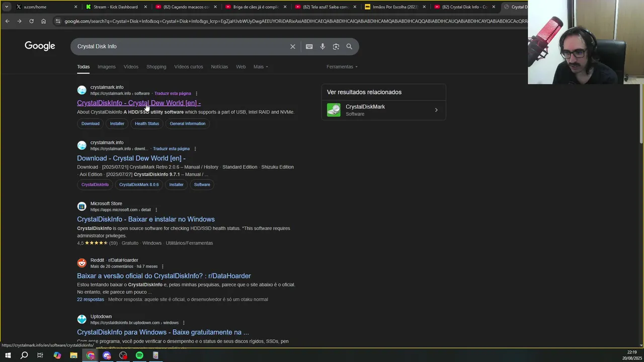Switch to Stream - Kick Dashboard tab
This screenshot has width=644, height=362.
click(x=116, y=7)
